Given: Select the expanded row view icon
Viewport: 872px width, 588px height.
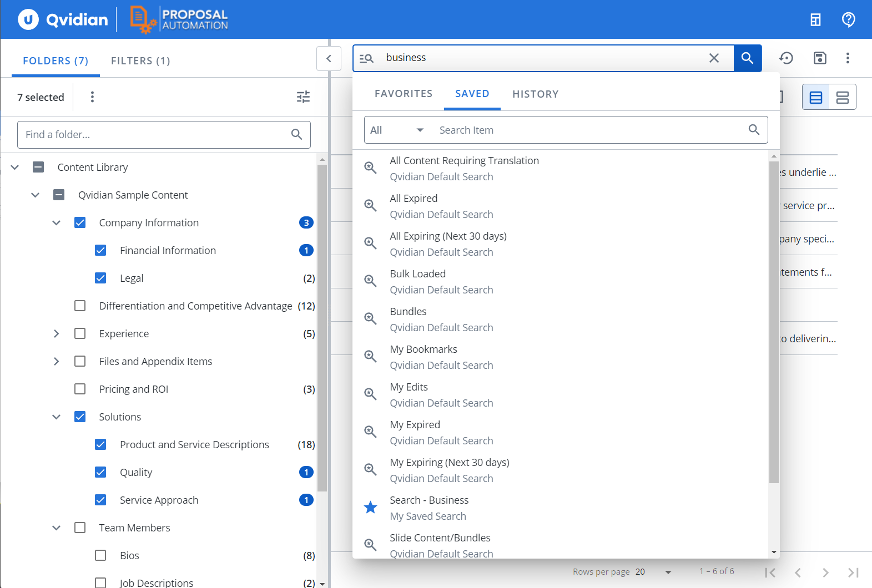Looking at the screenshot, I should [x=843, y=98].
